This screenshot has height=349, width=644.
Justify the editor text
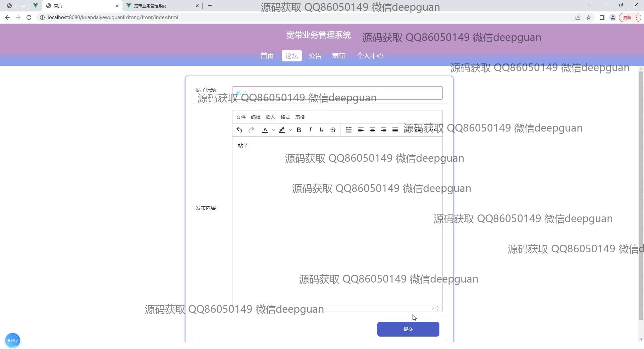(395, 130)
